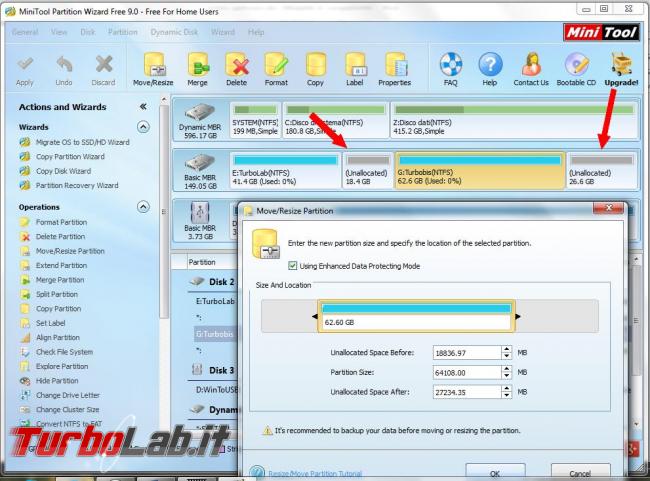Viewport: 650px width, 481px height.
Task: Open the FAQ lifebuoy icon
Action: pos(451,65)
